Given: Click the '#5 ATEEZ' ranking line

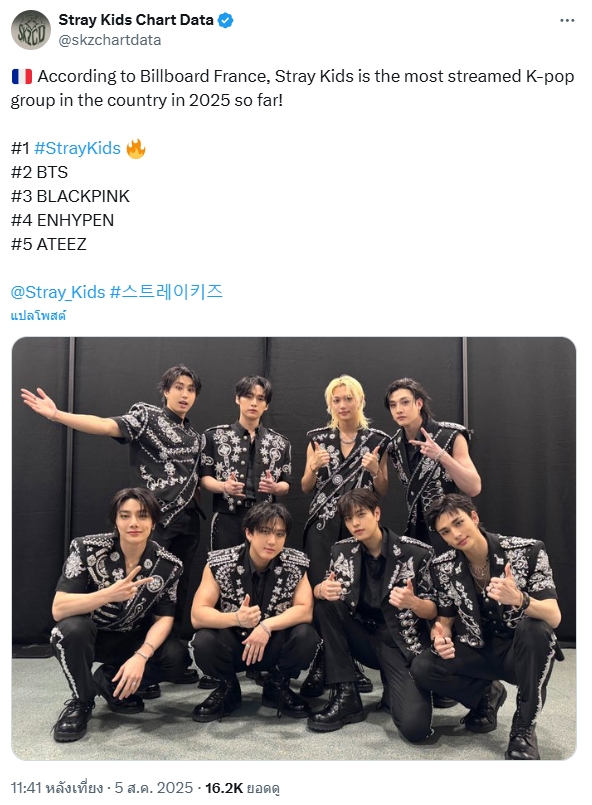Looking at the screenshot, I should coord(48,244).
